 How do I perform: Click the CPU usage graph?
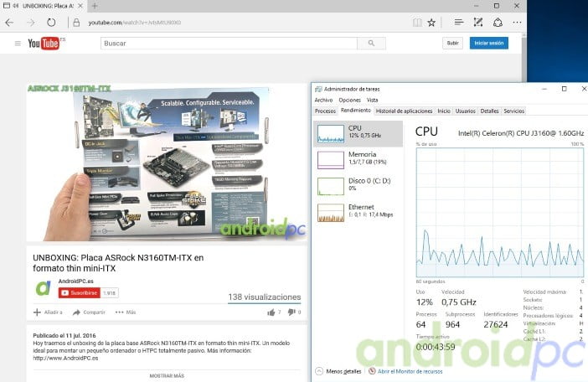tap(500, 213)
